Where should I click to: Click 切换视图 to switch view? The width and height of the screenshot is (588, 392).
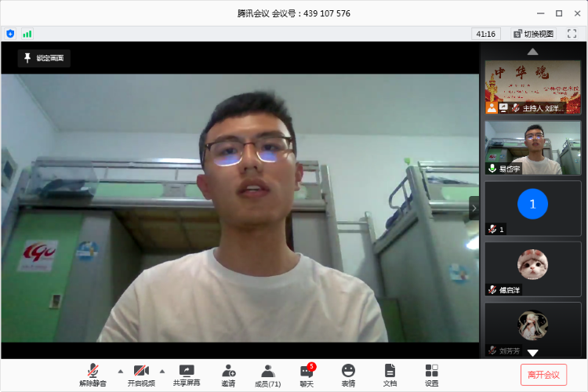533,34
